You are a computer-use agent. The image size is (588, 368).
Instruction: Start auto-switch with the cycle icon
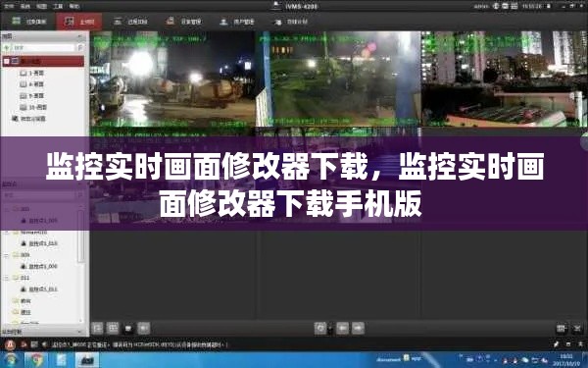coord(320,328)
